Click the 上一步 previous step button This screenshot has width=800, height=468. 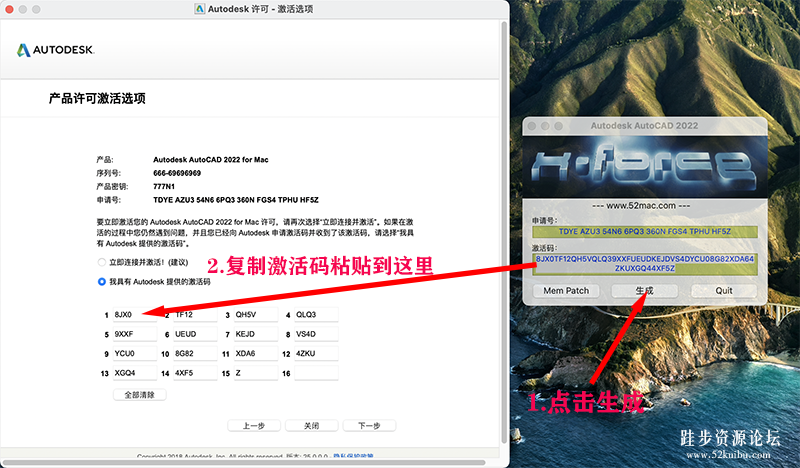pos(254,426)
